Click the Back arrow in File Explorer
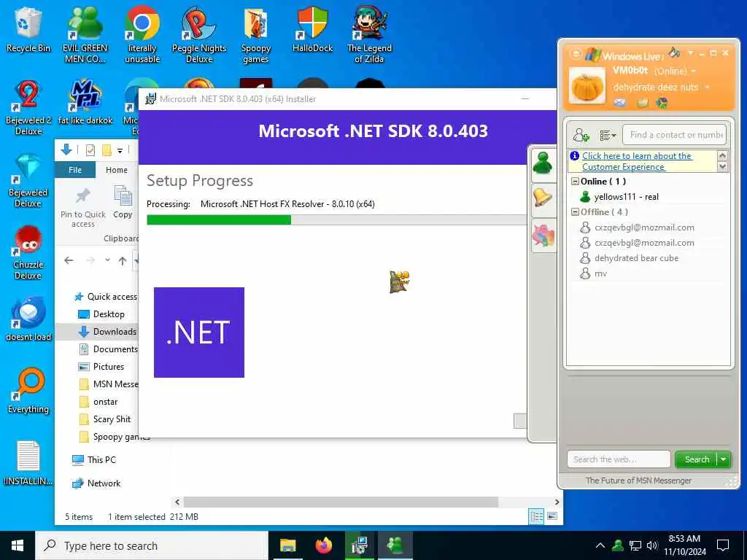Image resolution: width=747 pixels, height=560 pixels. pos(69,260)
